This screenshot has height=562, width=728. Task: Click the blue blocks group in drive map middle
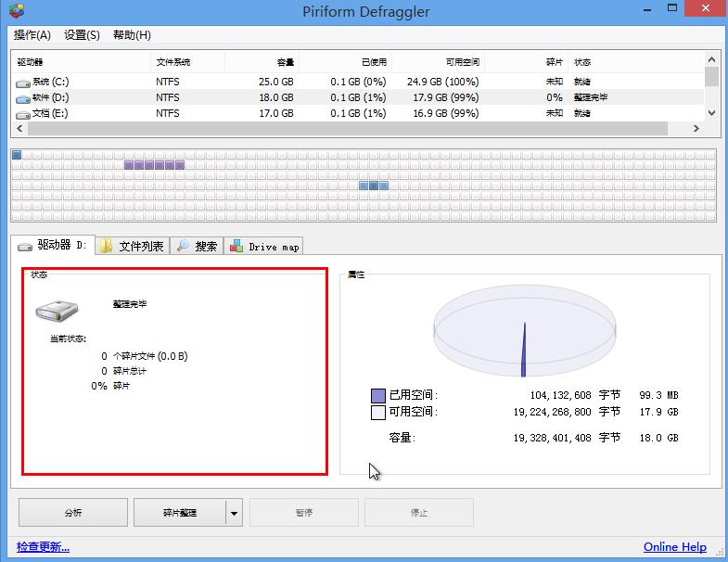coord(374,185)
